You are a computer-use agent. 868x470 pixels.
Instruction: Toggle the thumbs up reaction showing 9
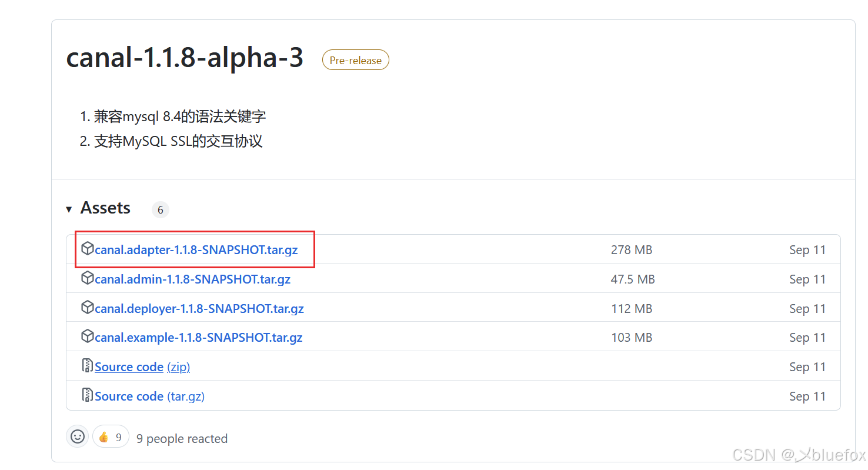(x=111, y=436)
